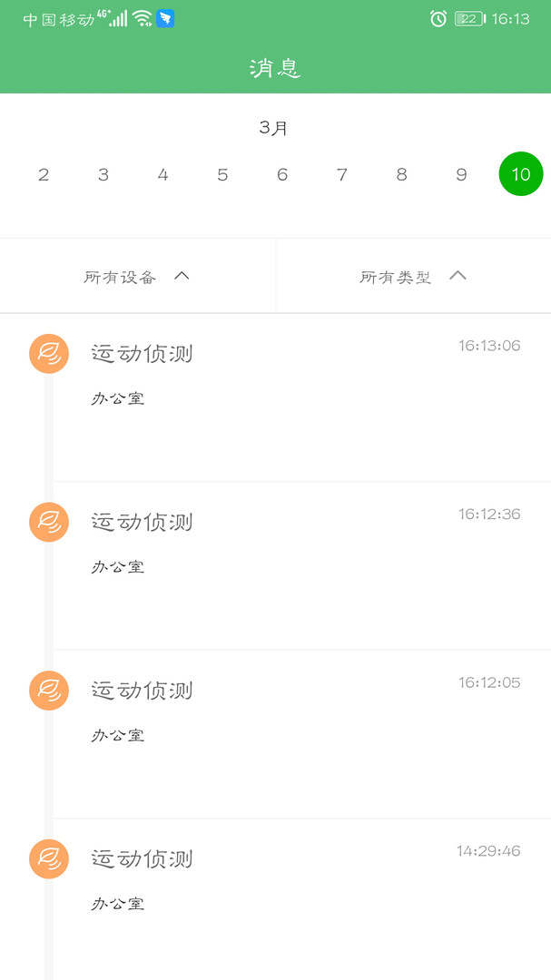Tap the Wi-Fi status icon
This screenshot has height=980, width=551.
143,18
